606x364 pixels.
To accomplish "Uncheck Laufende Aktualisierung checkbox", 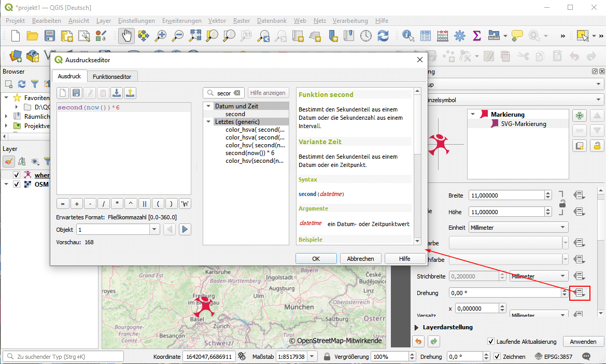I will coord(491,342).
